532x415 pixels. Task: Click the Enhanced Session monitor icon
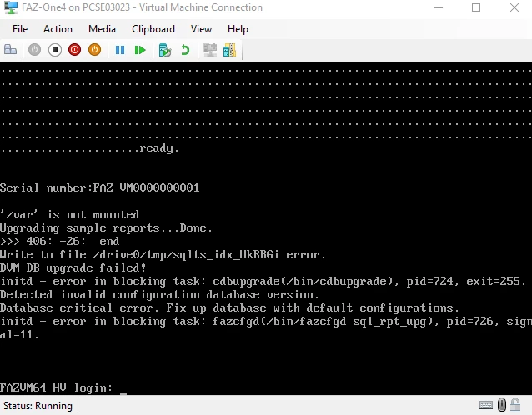[x=210, y=50]
